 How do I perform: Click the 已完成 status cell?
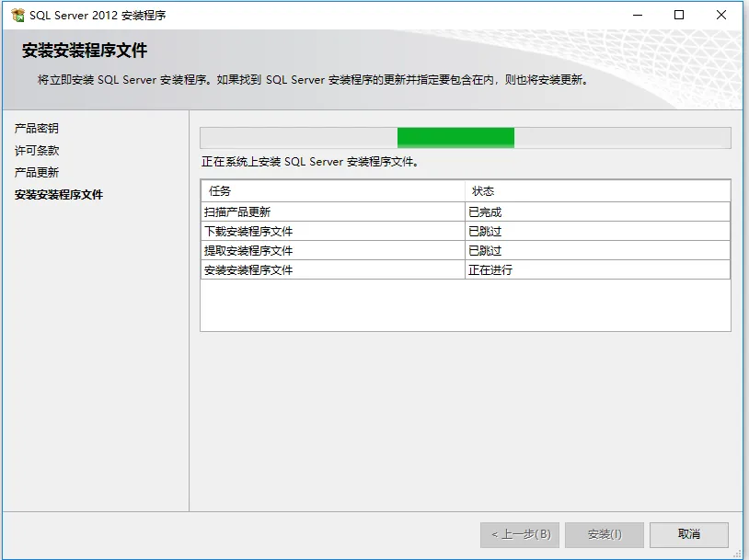(x=485, y=212)
